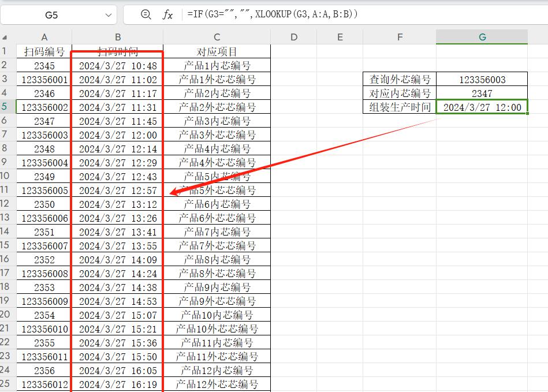Viewport: 548px width, 392px height.
Task: Select column F header
Action: point(400,37)
